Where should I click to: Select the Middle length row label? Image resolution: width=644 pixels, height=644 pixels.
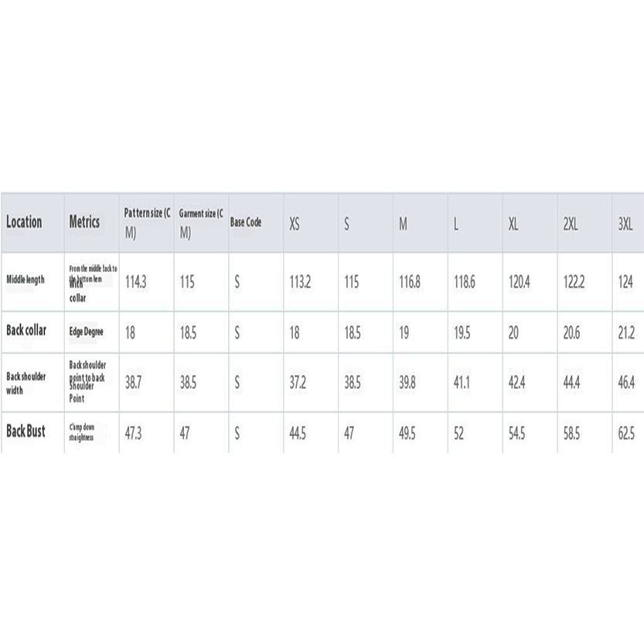click(27, 281)
